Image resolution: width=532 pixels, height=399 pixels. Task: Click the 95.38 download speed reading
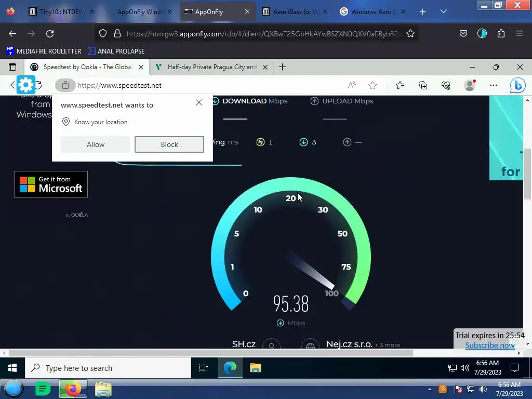pos(291,303)
